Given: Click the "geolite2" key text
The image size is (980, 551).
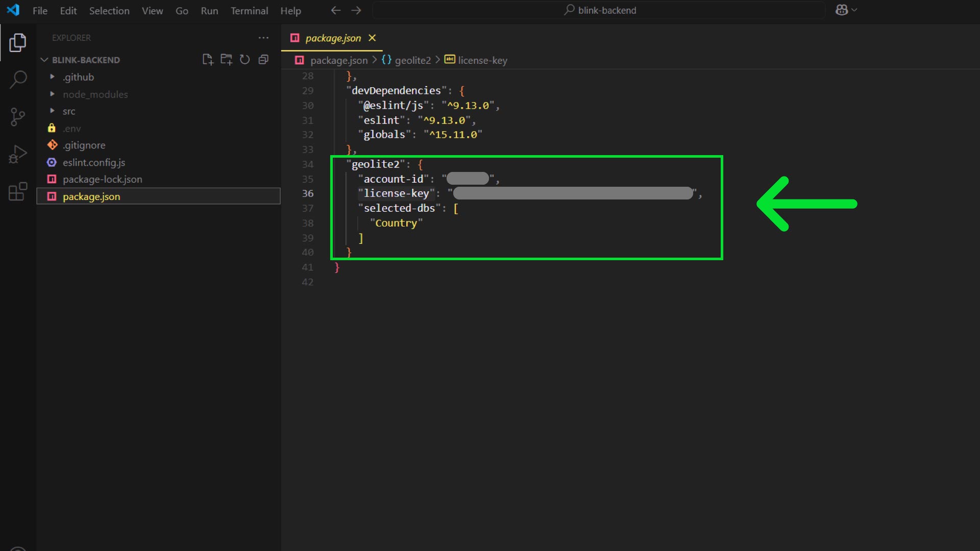Looking at the screenshot, I should coord(375,164).
